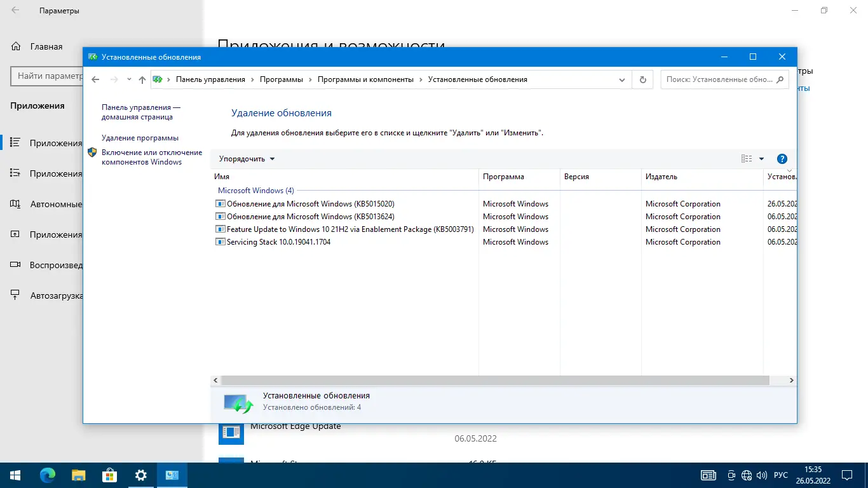Open the volume control in the system tray
Viewport: 868px width, 488px height.
click(x=762, y=475)
